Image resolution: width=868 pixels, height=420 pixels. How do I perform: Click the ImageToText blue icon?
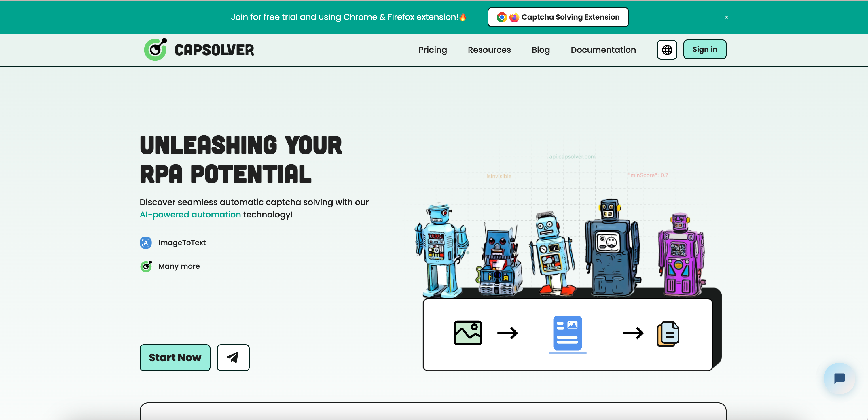[x=145, y=243]
